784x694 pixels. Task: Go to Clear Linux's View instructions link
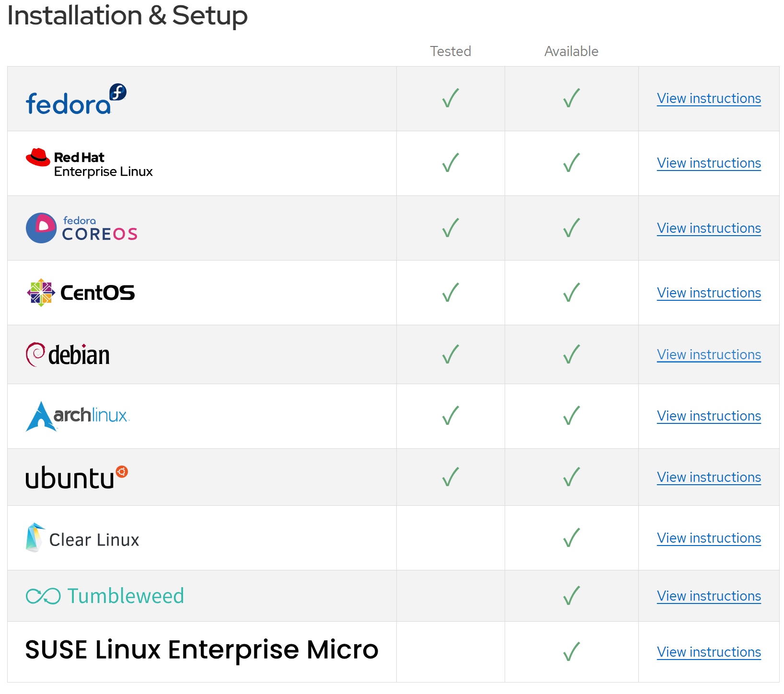[x=709, y=538]
